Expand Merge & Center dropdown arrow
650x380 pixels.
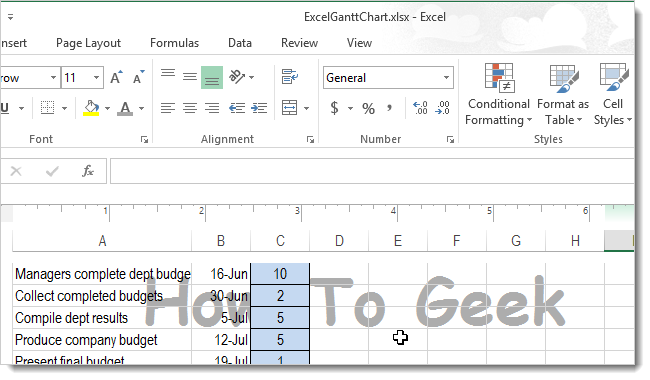tap(306, 109)
